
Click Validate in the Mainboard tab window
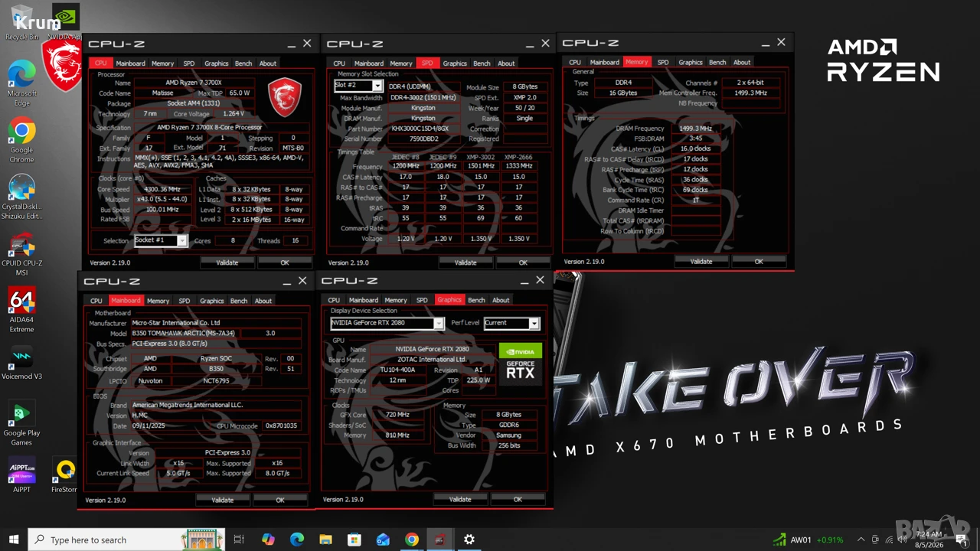(x=223, y=500)
